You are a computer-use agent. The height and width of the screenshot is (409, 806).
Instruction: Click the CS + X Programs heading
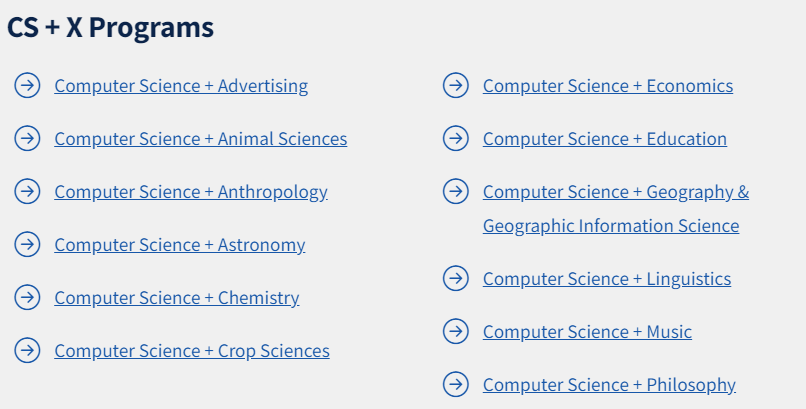pos(110,28)
